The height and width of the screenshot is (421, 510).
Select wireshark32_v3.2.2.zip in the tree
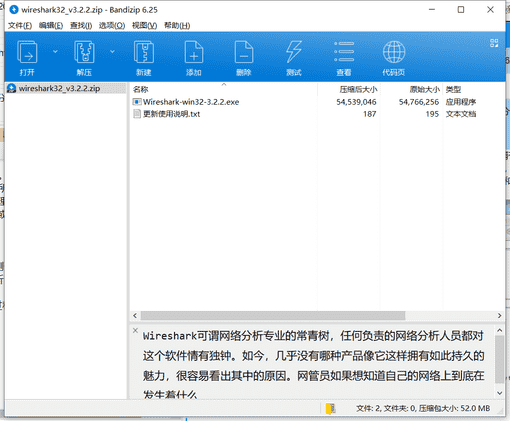click(59, 88)
